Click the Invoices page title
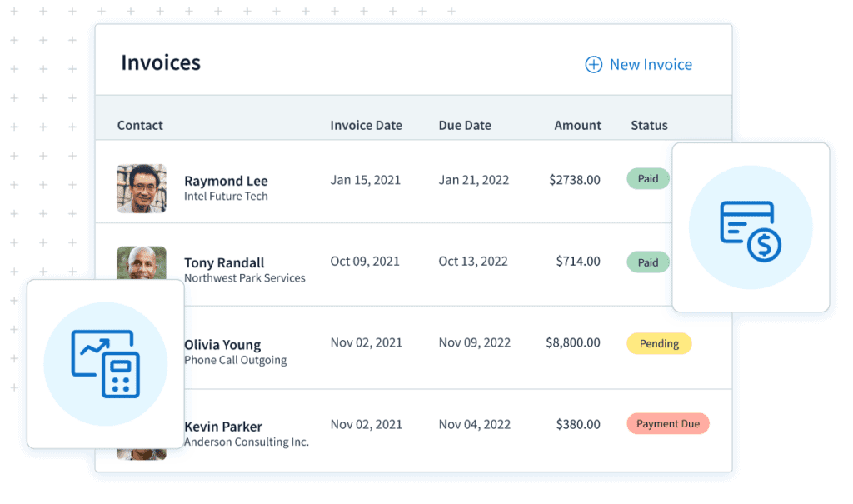 (161, 62)
